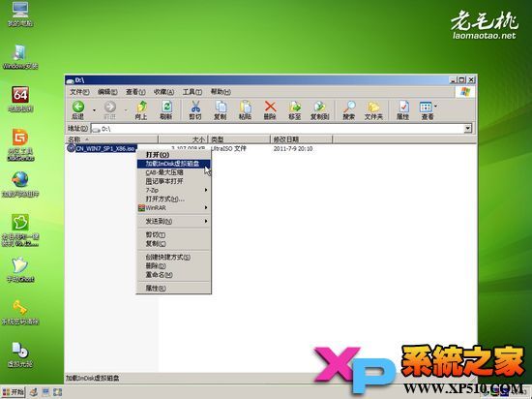The width and height of the screenshot is (532, 399).
Task: Sort by Date Modified (修改日期) header
Action: 301,139
